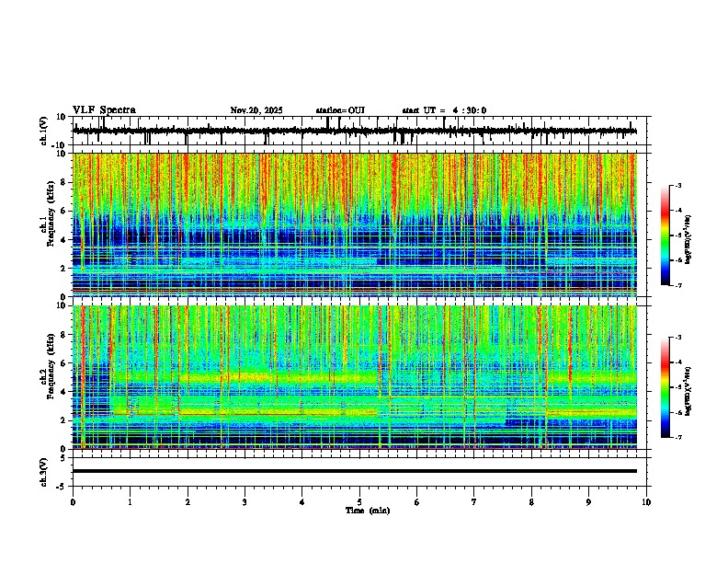Click time axis tick label "4"
Image resolution: width=728 pixels, height=563 pixels.
tap(302, 502)
